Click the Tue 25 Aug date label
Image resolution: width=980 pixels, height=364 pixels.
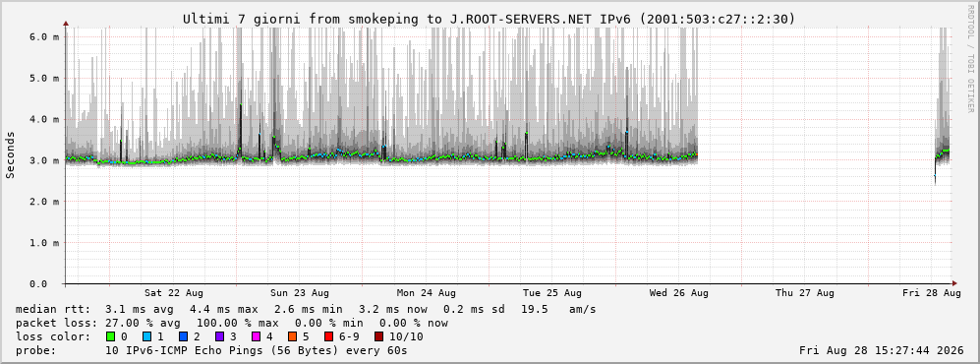coord(552,293)
